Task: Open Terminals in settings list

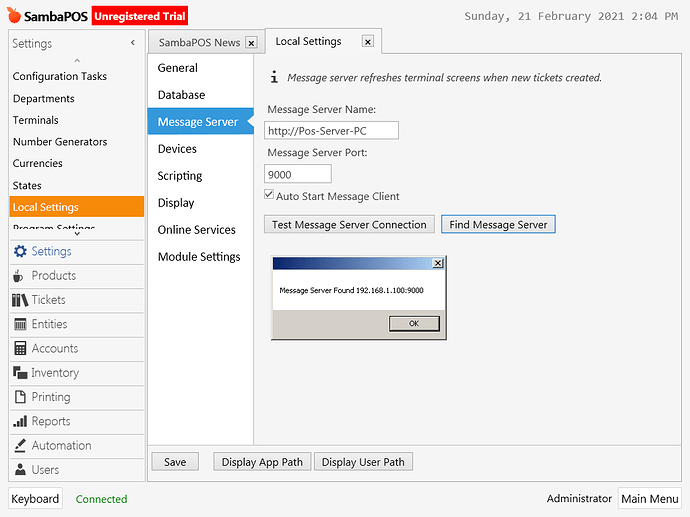Action: [77, 120]
